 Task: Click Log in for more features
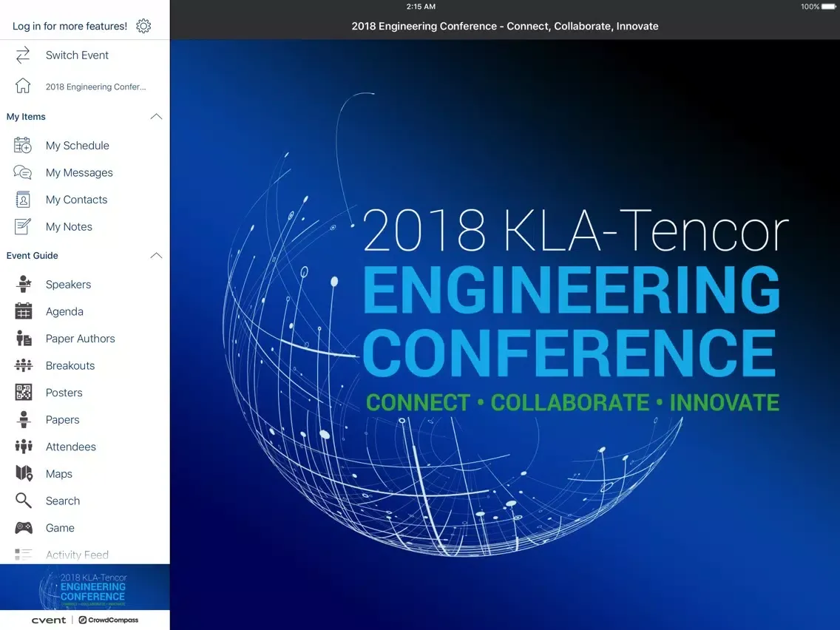click(70, 26)
